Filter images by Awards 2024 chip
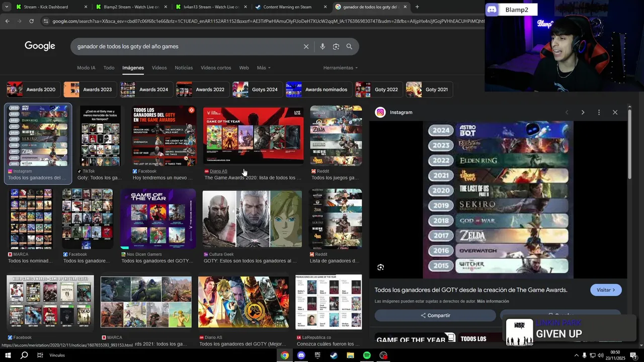The width and height of the screenshot is (644, 362). click(146, 89)
